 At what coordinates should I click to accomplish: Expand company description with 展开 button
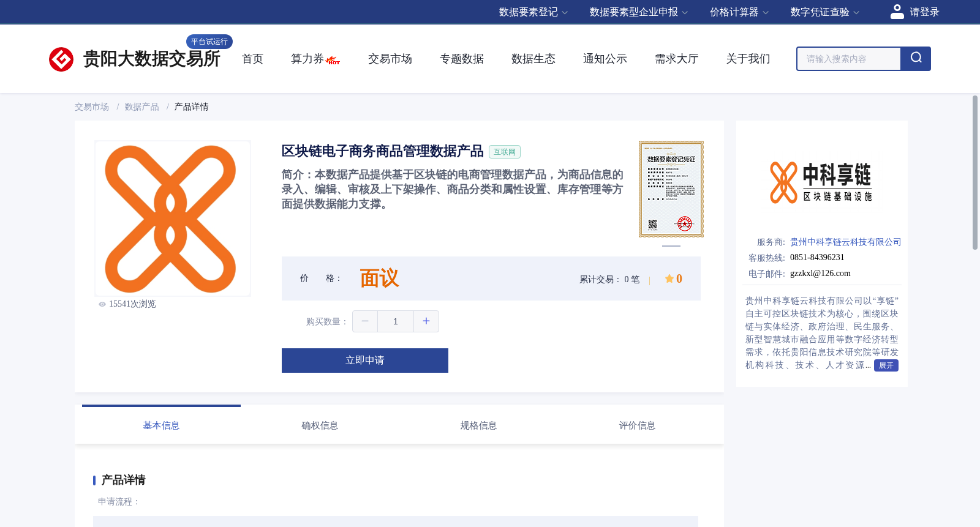(886, 365)
